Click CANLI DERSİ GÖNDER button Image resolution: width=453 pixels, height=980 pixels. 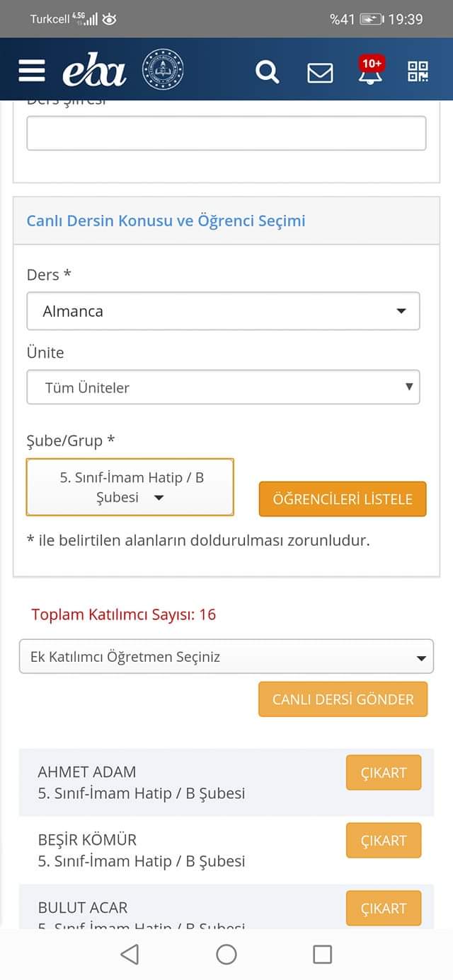click(343, 699)
